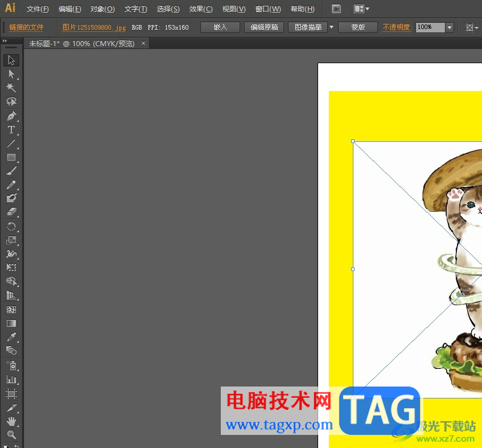This screenshot has height=448, width=482.
Task: Select the Symbol Sprayer tool
Action: (x=11, y=365)
